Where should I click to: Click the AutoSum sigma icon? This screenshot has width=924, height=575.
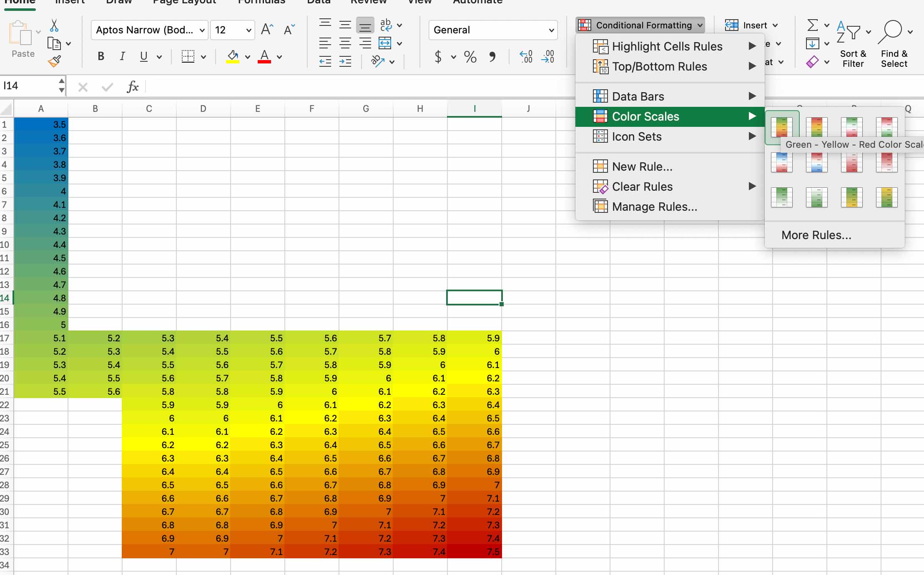[x=812, y=25]
